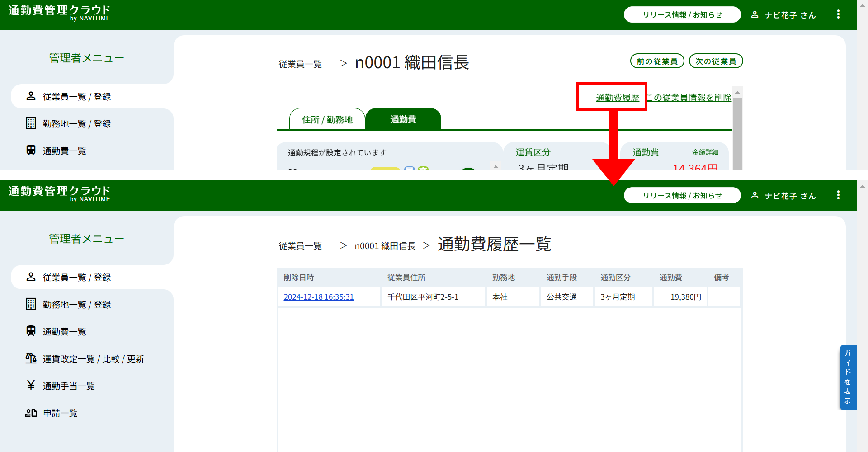Switch to the 住所 / 勤務地 tab
The image size is (868, 452).
(x=327, y=119)
